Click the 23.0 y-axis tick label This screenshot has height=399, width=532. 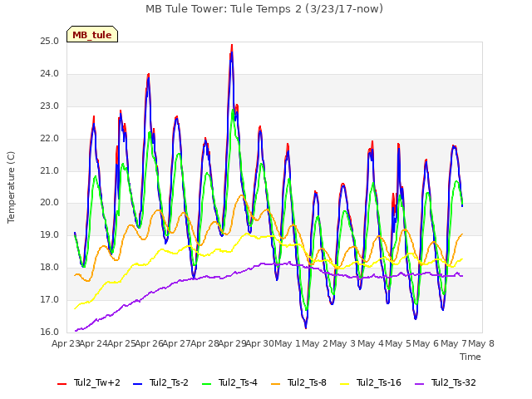point(50,106)
